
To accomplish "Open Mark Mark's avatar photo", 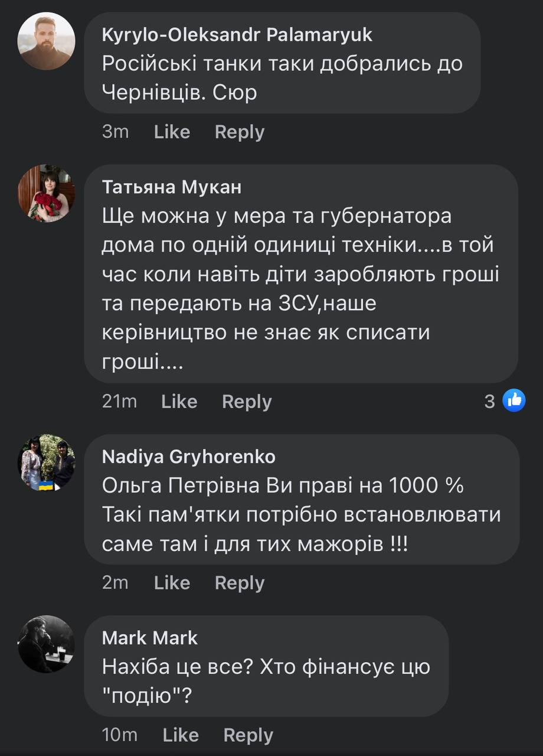I will 47,644.
